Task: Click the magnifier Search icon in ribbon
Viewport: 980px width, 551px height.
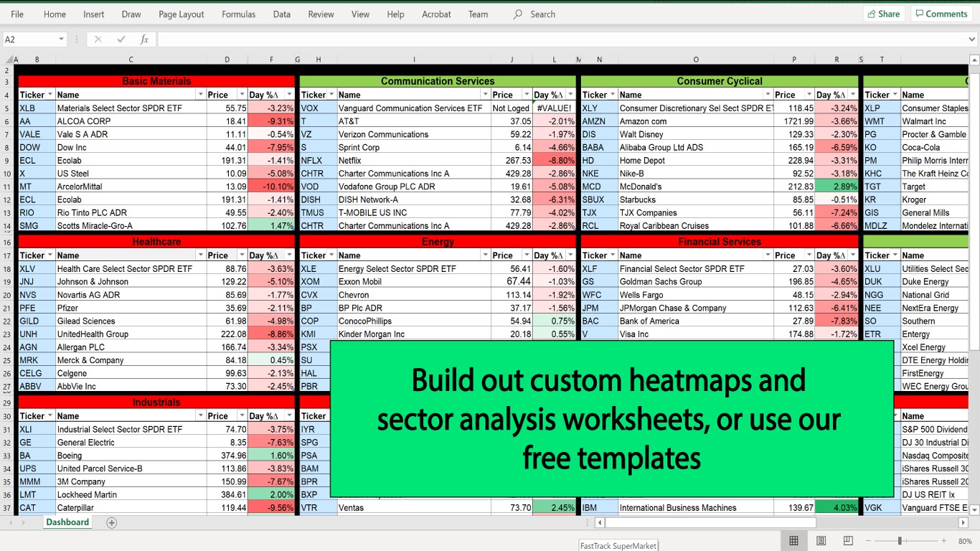Action: pyautogui.click(x=518, y=14)
